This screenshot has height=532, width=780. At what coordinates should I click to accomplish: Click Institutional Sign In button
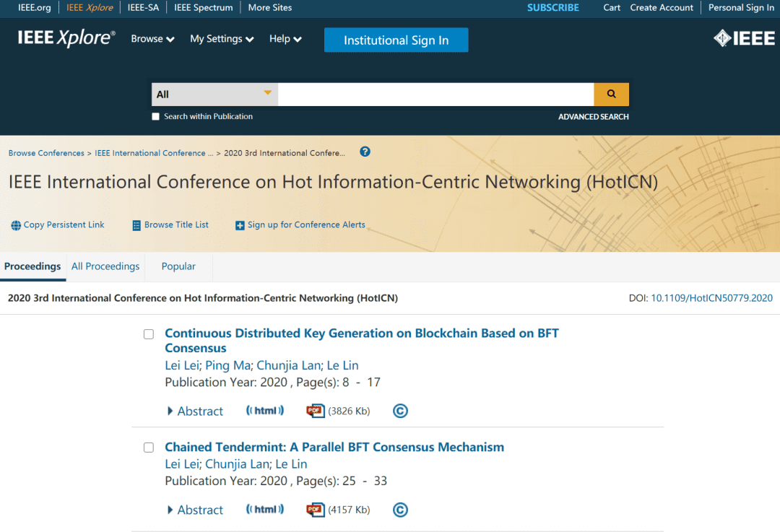pos(396,40)
